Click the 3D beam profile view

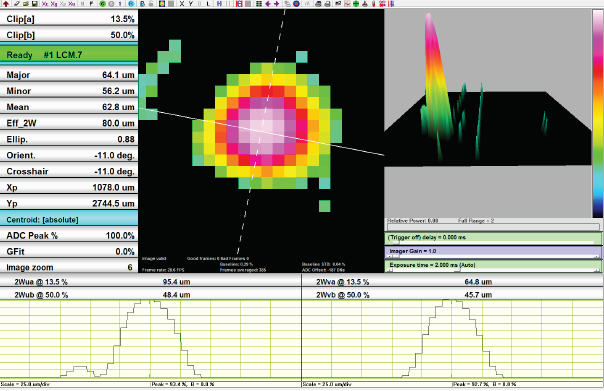pos(488,113)
